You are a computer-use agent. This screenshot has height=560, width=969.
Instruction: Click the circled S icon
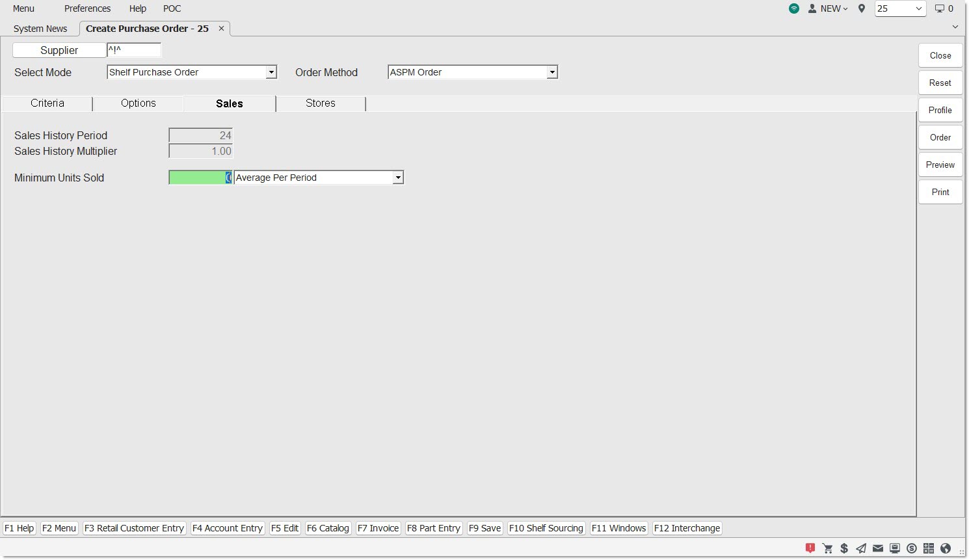pos(912,548)
